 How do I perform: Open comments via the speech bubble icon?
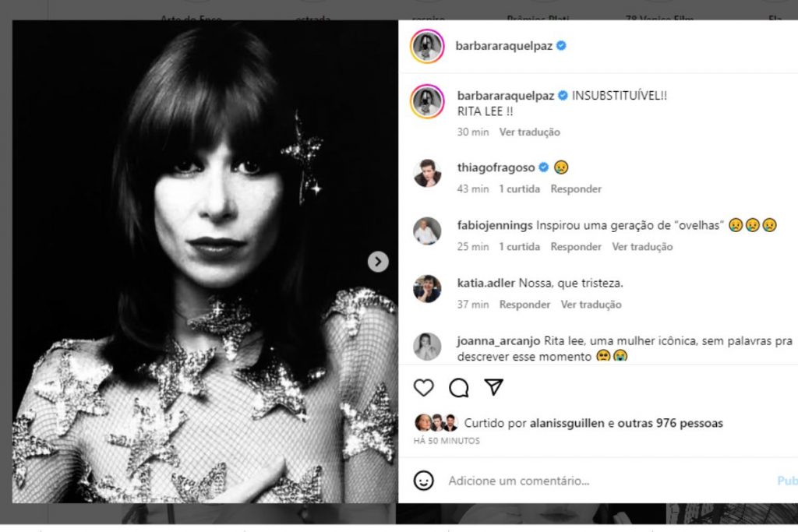pos(458,387)
